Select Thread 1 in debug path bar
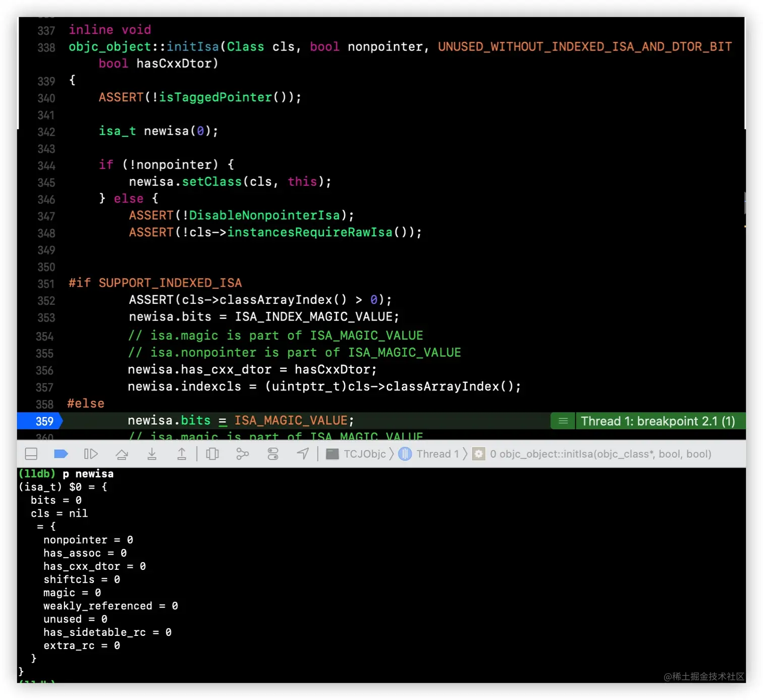 click(429, 454)
